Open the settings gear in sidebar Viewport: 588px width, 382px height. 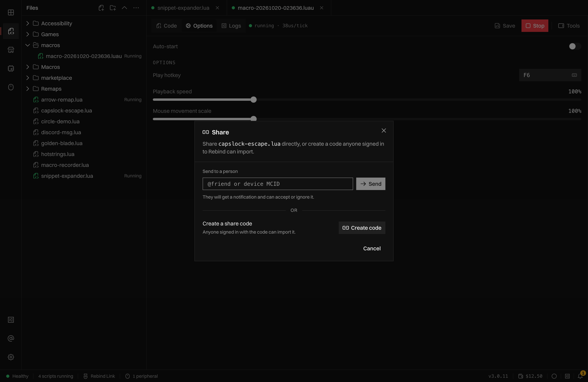(11, 357)
